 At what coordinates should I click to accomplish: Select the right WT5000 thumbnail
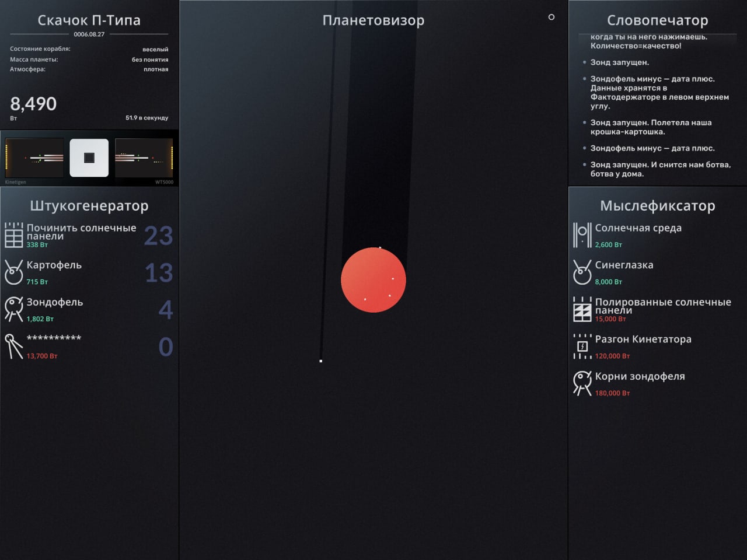pos(144,157)
